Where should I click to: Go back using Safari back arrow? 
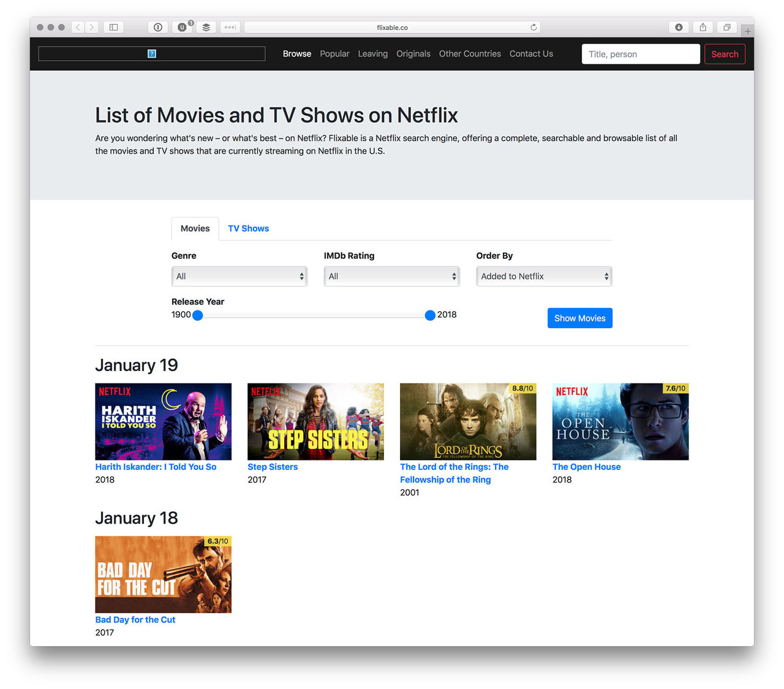click(78, 27)
